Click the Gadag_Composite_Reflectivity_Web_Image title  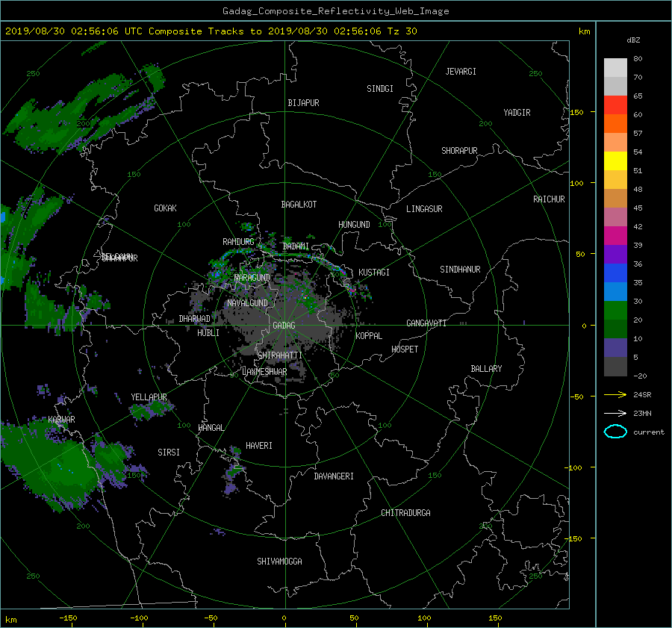(x=335, y=11)
